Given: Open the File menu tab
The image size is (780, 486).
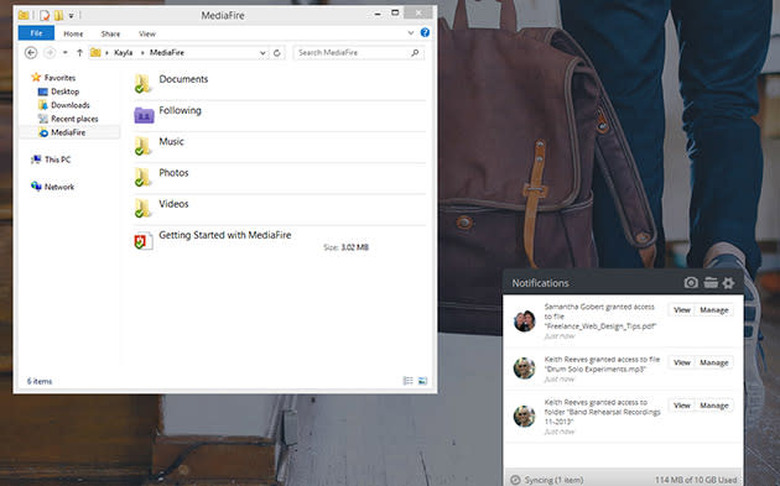Looking at the screenshot, I should tap(35, 33).
